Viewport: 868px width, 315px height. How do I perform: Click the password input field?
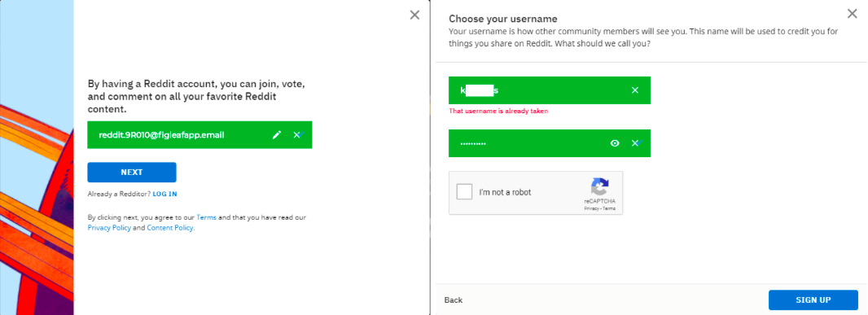[549, 143]
